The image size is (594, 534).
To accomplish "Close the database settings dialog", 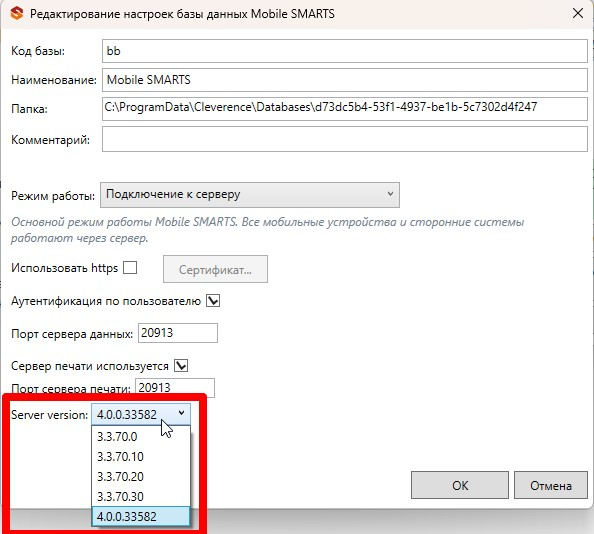I will [578, 14].
